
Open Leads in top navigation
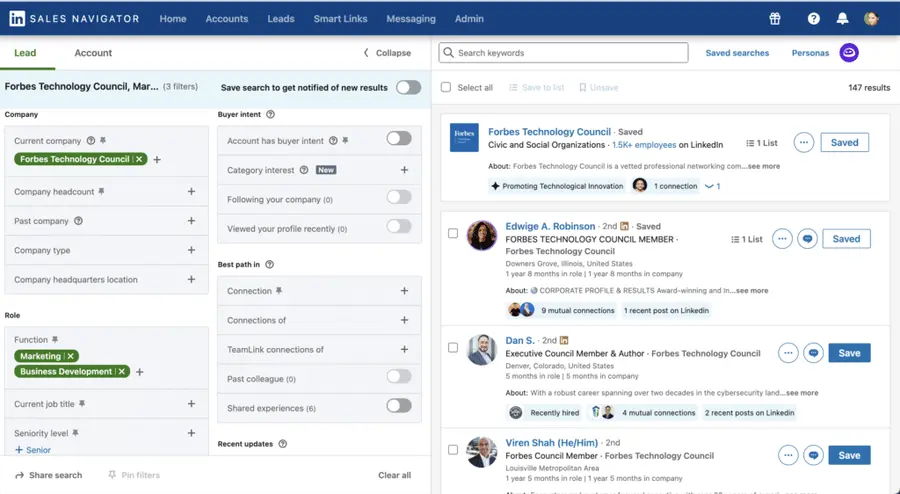(281, 18)
